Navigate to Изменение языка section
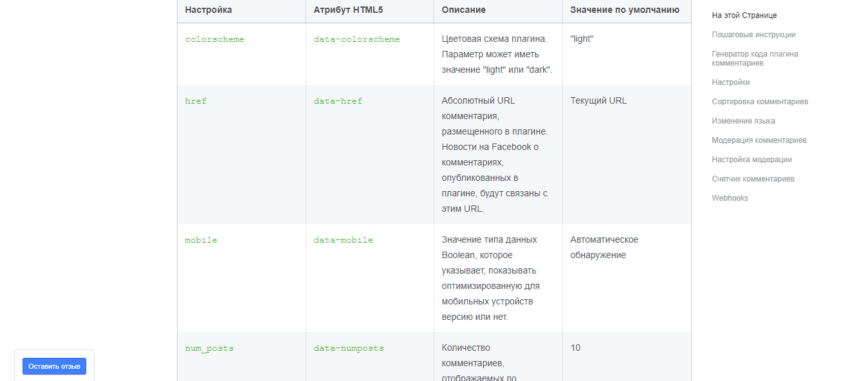868x381 pixels. point(743,121)
